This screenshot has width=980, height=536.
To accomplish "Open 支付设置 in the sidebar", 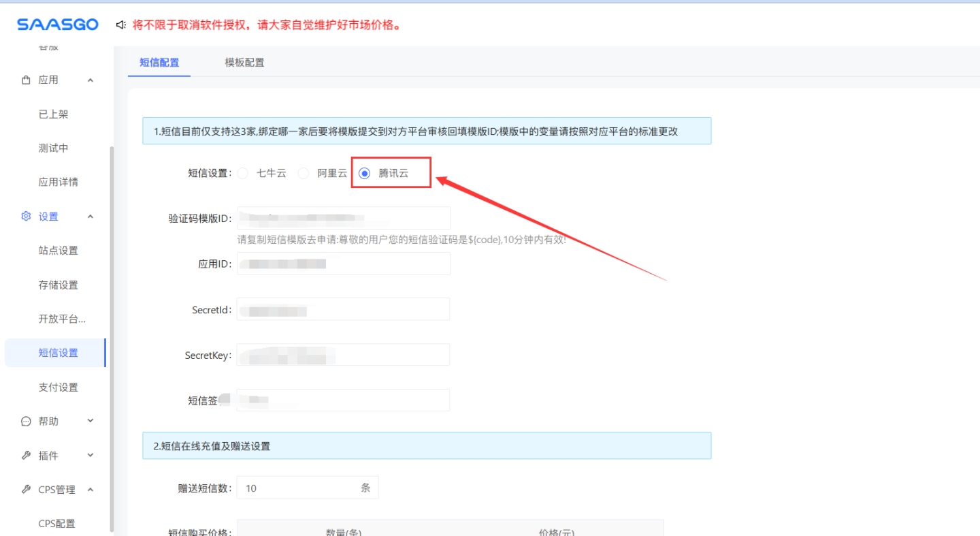I will click(x=59, y=388).
